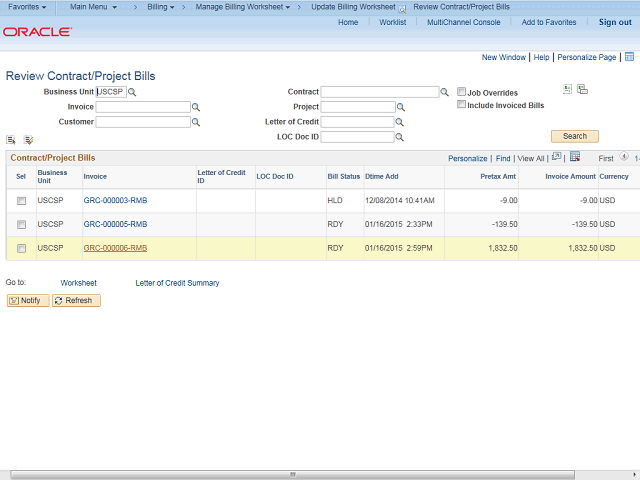
Task: Open the Invoice field lookup
Action: tap(196, 107)
